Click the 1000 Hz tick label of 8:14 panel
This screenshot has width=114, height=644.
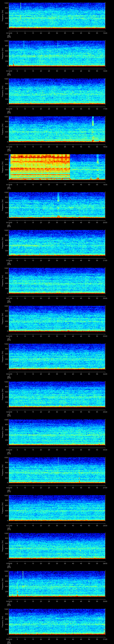point(6,3)
